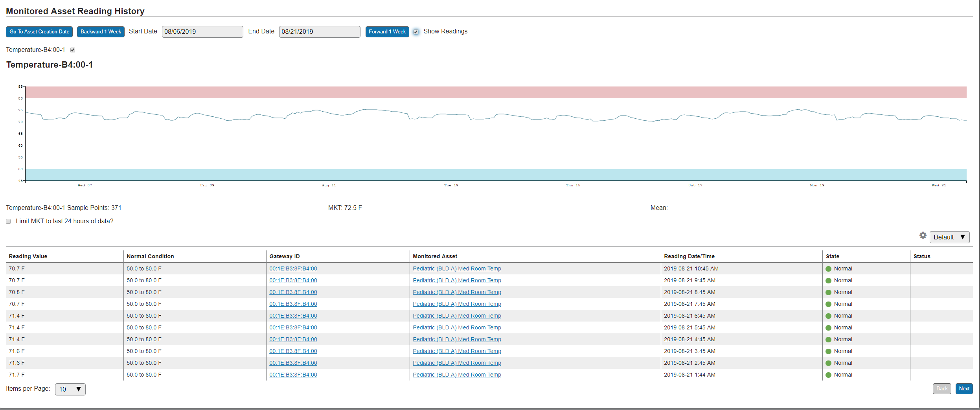Image resolution: width=980 pixels, height=410 pixels.
Task: Uncheck the Temperature-B4:00-1 series checkbox
Action: (73, 50)
